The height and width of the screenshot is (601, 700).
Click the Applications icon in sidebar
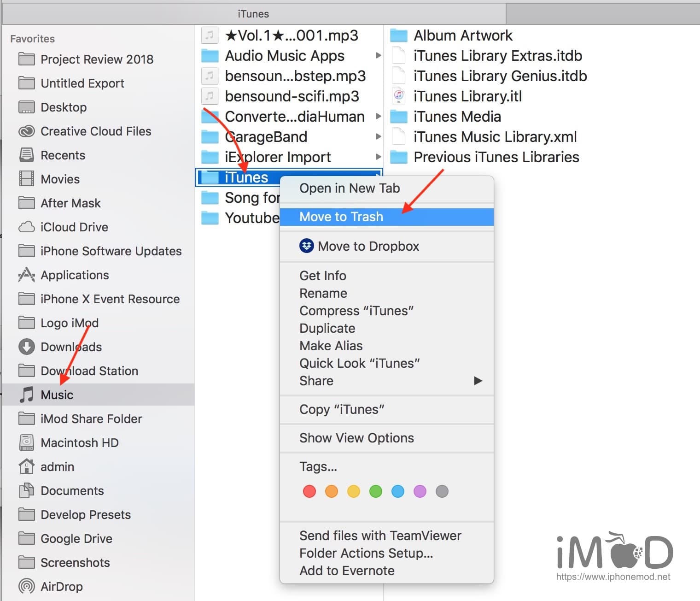coord(27,275)
